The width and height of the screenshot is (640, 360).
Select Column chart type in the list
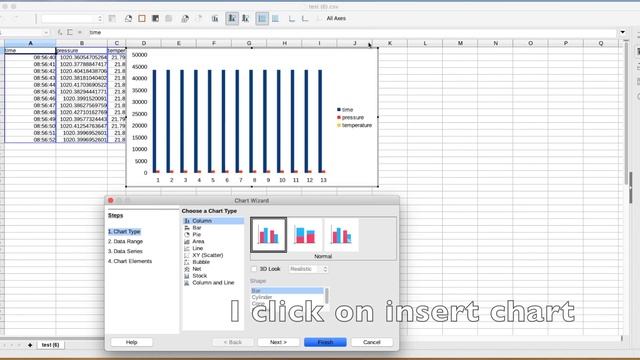coord(213,221)
